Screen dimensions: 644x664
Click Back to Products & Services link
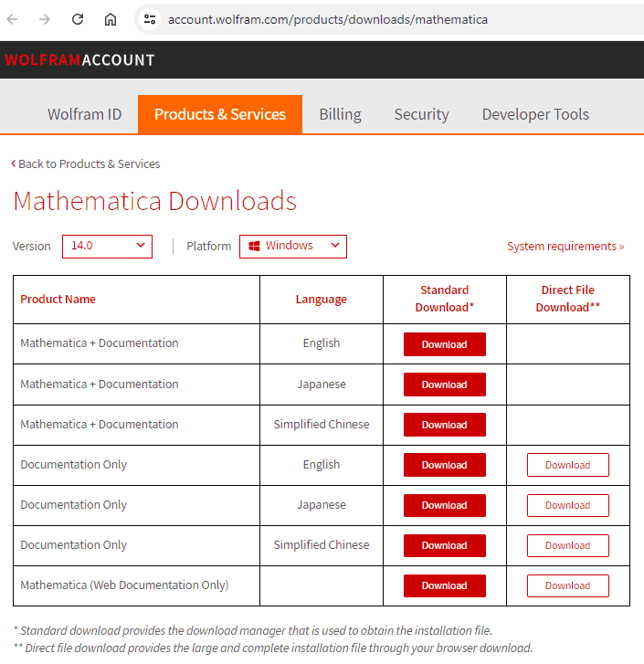(86, 163)
